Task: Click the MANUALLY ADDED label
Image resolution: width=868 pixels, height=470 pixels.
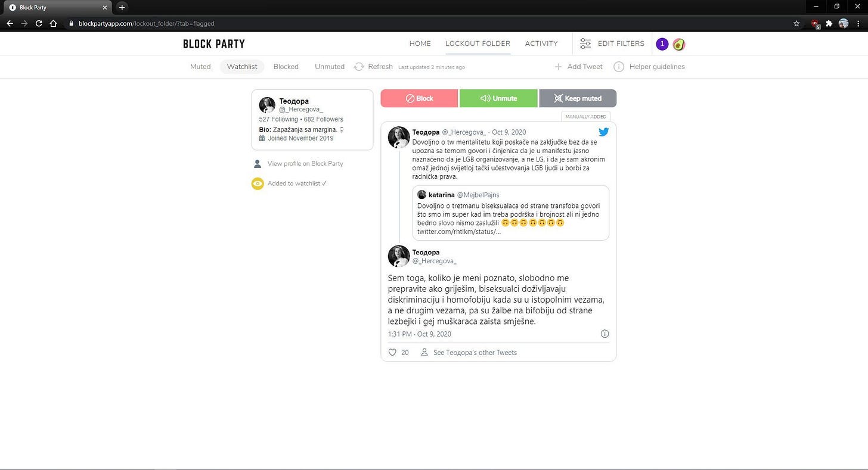Action: 585,117
